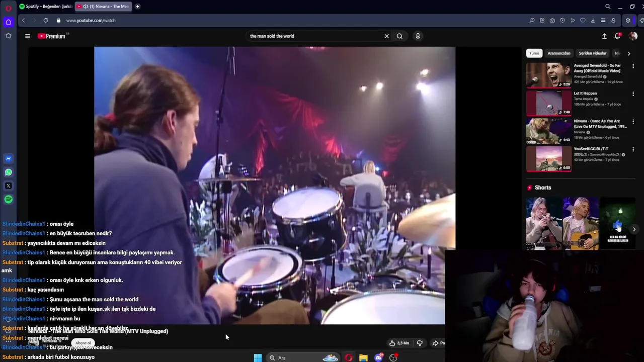Click the Abone ol subscribe button

click(83, 343)
